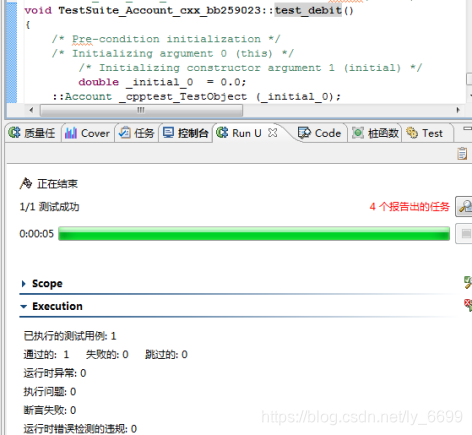Click the clipboard report icon in view toolbar

pyautogui.click(x=462, y=154)
